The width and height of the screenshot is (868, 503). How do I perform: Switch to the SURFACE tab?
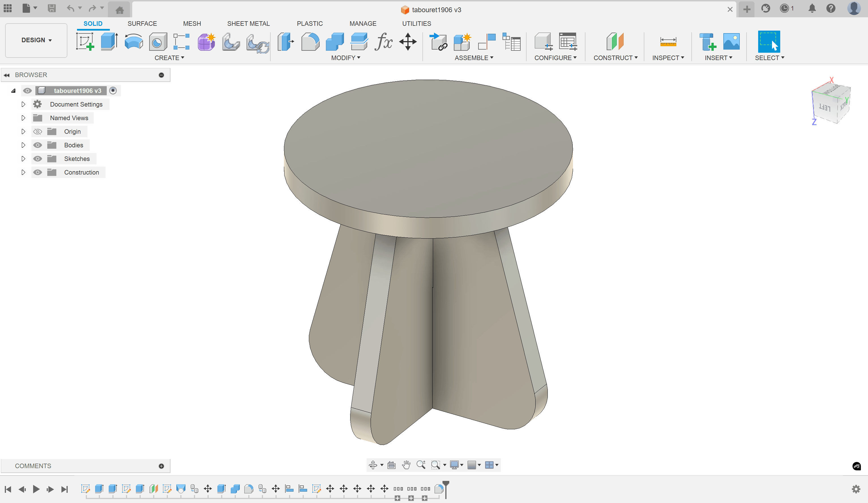[142, 24]
